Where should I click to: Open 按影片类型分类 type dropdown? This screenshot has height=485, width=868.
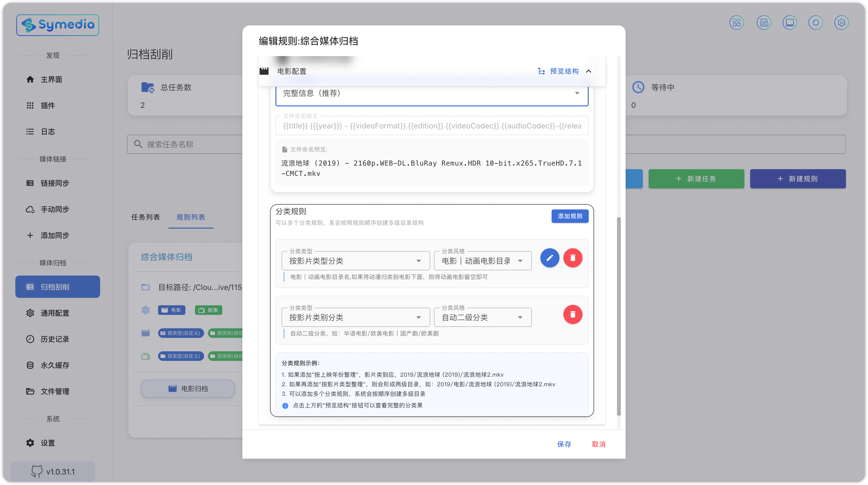(355, 260)
